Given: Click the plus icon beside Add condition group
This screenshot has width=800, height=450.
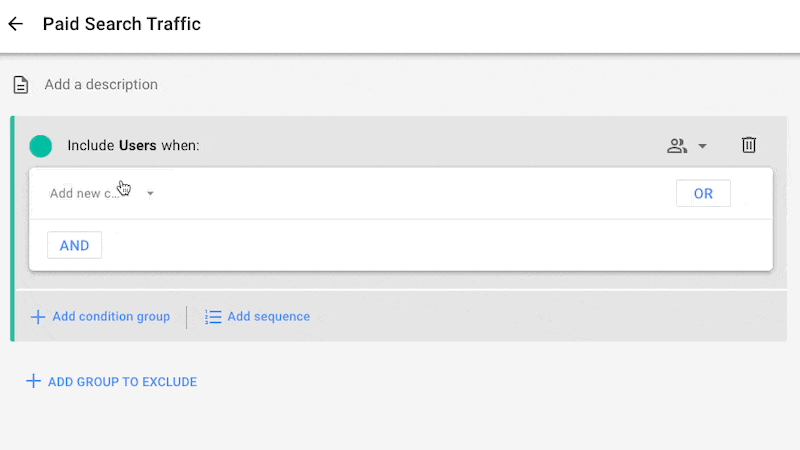Looking at the screenshot, I should (x=38, y=317).
